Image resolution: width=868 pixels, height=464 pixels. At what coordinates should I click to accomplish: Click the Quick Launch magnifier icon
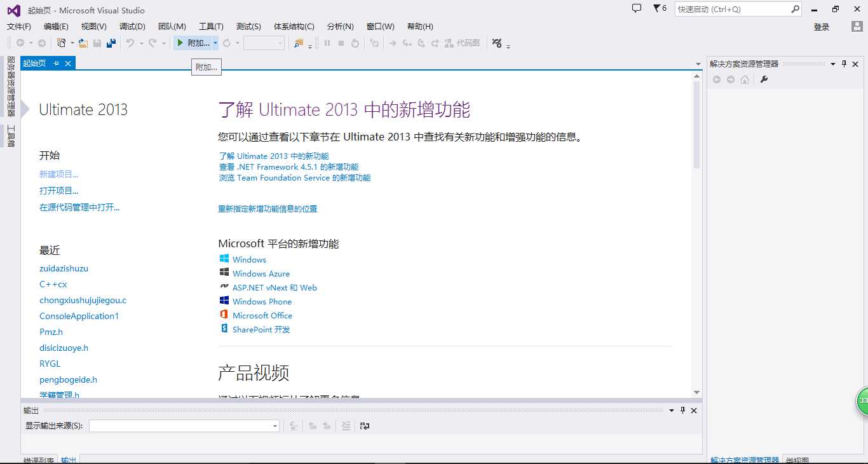pos(795,9)
